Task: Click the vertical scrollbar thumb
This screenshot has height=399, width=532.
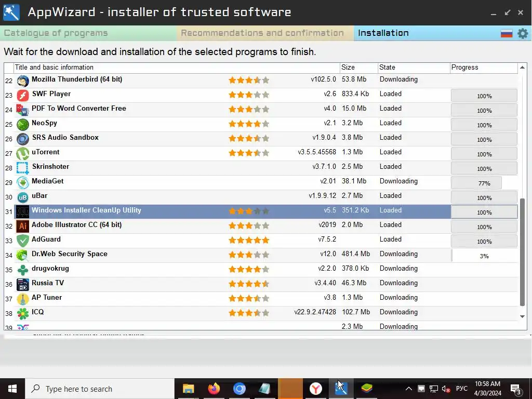Action: pyautogui.click(x=523, y=252)
